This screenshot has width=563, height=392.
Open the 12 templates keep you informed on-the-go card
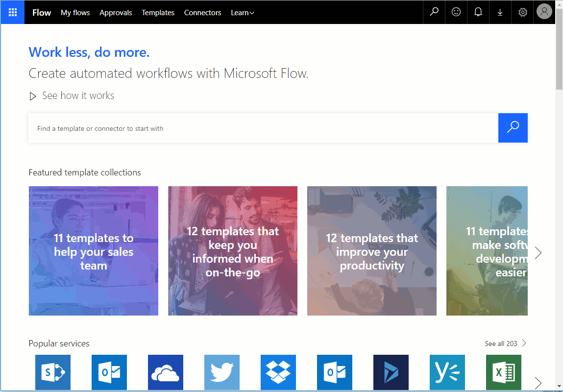click(233, 251)
